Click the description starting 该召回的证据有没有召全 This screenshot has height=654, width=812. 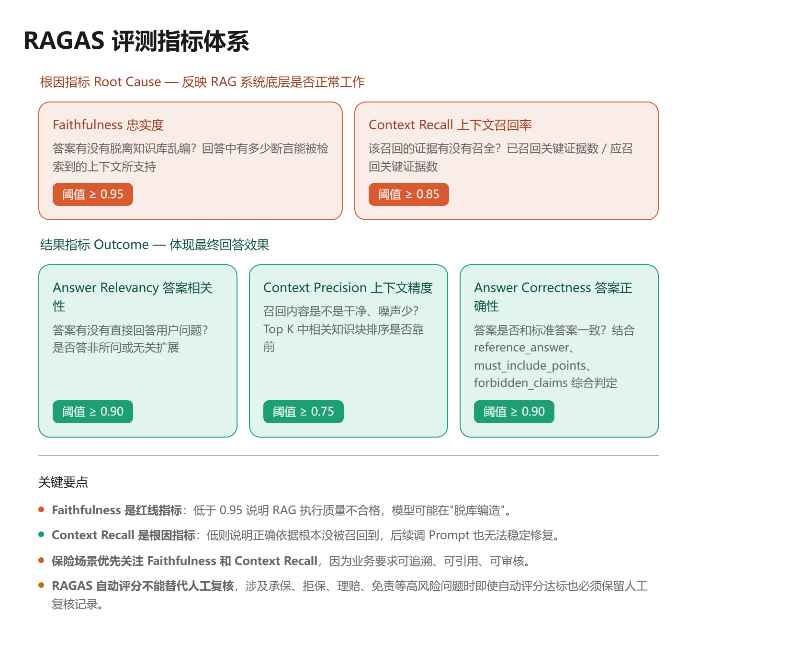(x=500, y=158)
